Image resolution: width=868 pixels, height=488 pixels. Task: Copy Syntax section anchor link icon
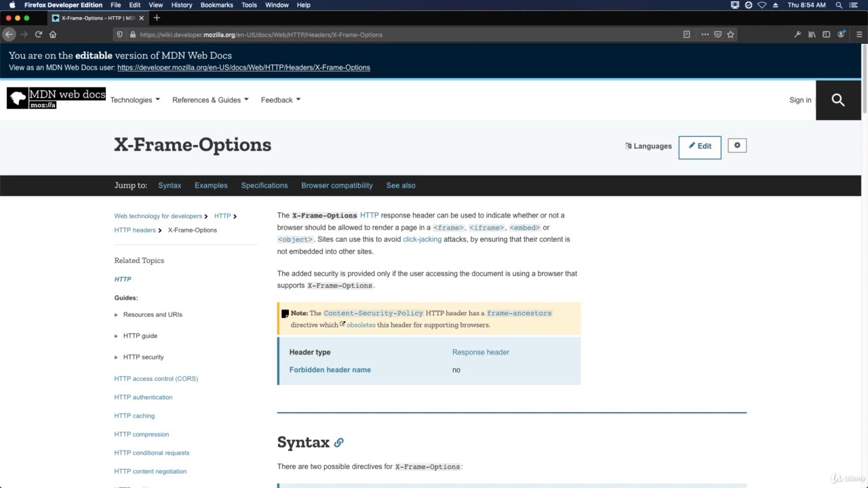338,443
